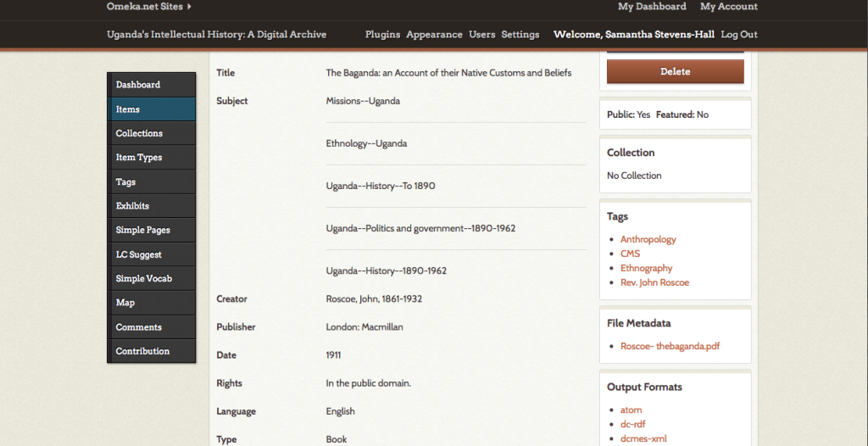868x446 pixels.
Task: Open the Plugins menu
Action: [x=382, y=35]
